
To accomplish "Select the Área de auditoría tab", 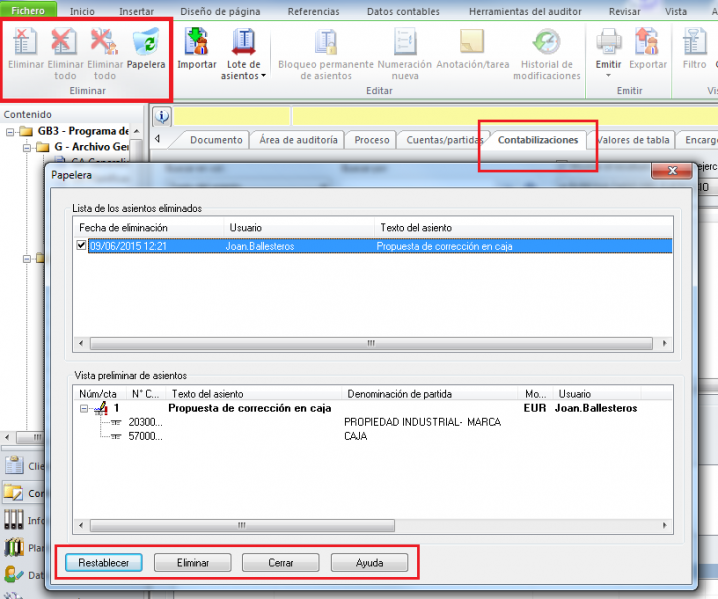I will click(x=299, y=140).
